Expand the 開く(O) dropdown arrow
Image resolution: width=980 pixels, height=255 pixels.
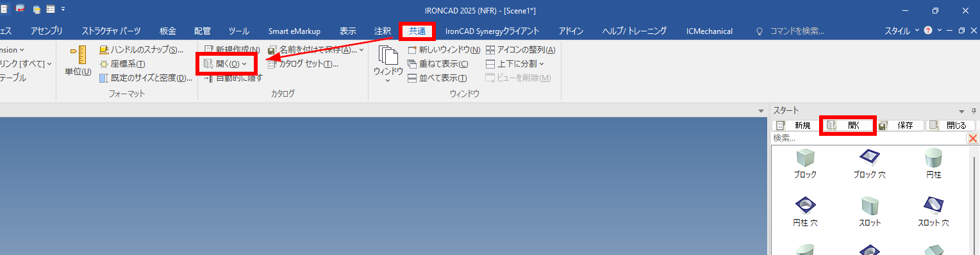pos(244,64)
